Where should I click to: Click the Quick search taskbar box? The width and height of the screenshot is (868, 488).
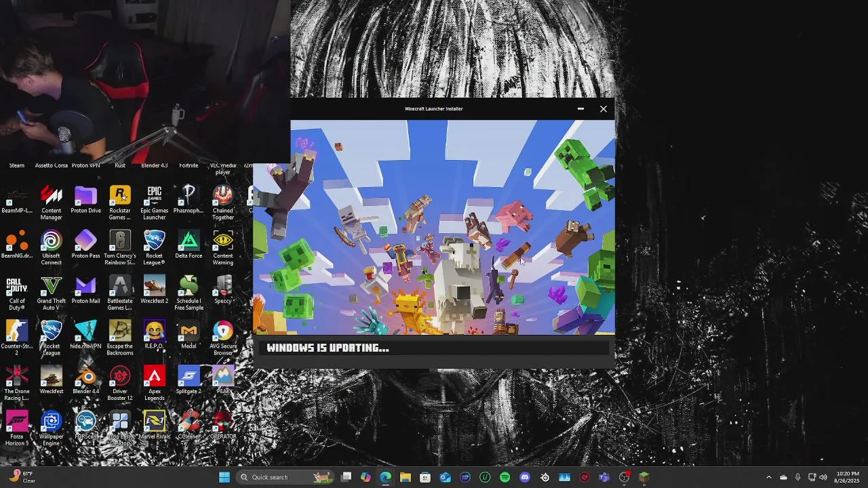[285, 477]
